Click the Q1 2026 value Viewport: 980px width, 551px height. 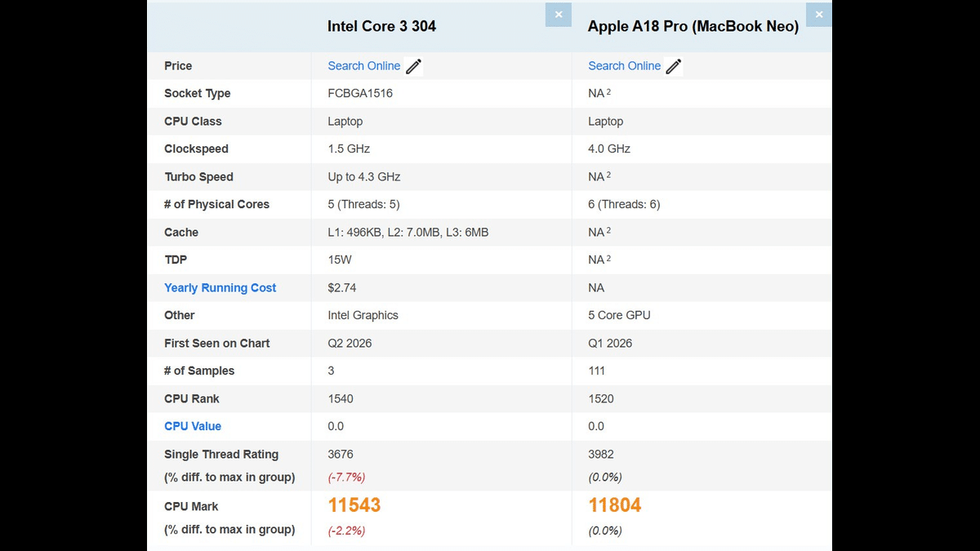pos(610,344)
